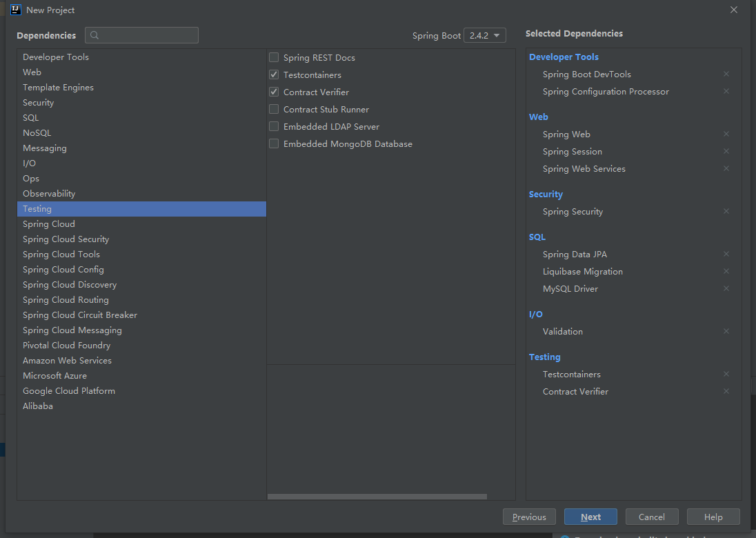The image size is (756, 538).
Task: Close the New Project dialog
Action: coord(734,10)
